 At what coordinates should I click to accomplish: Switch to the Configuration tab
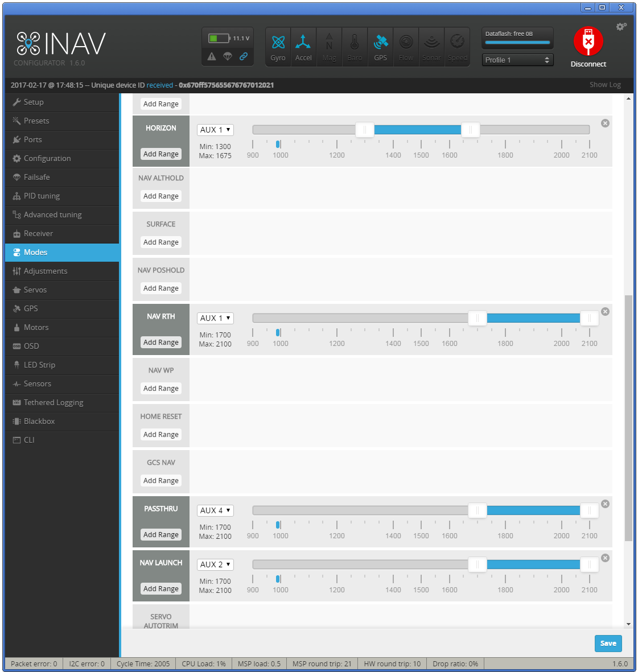[x=62, y=159]
